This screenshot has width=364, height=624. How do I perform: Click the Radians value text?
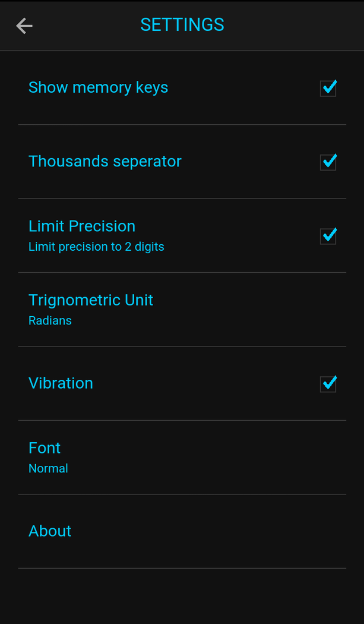click(x=50, y=321)
